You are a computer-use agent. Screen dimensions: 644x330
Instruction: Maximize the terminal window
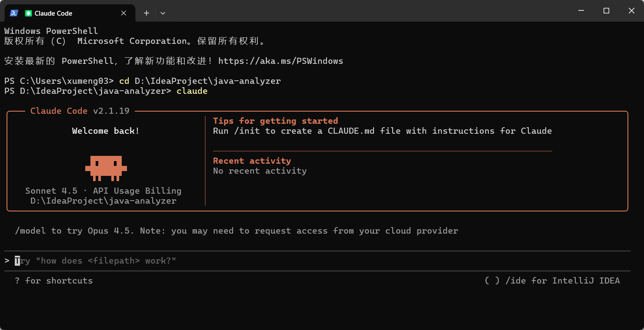(x=606, y=11)
